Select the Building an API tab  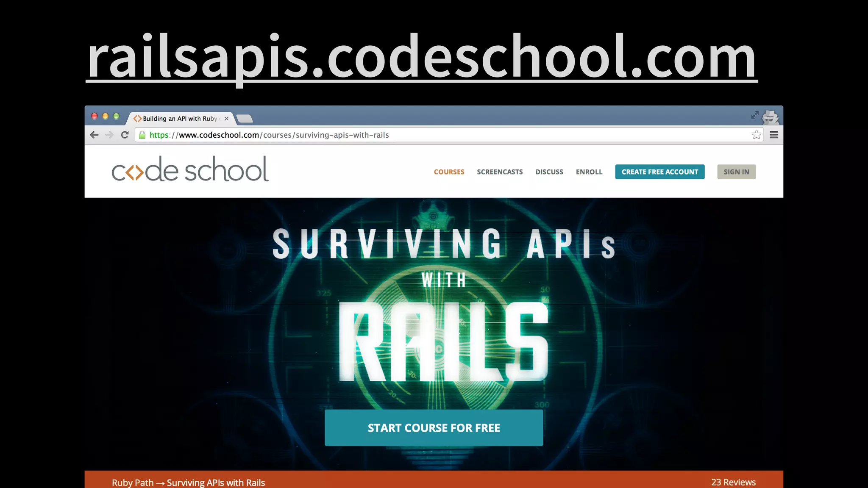179,119
